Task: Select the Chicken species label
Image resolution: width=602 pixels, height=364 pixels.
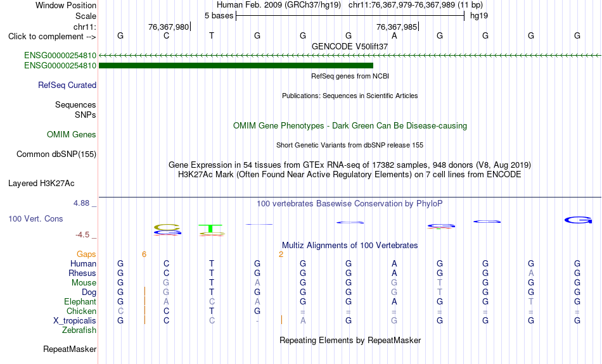Action: point(81,311)
